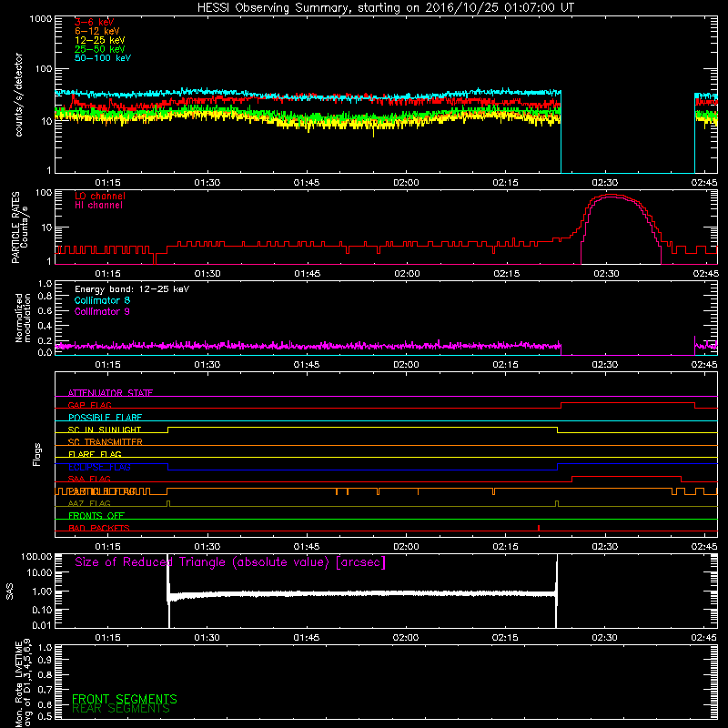Image resolution: width=728 pixels, height=728 pixels.
Task: Select the cyan "50-100 keV" legend label
Action: tap(103, 58)
